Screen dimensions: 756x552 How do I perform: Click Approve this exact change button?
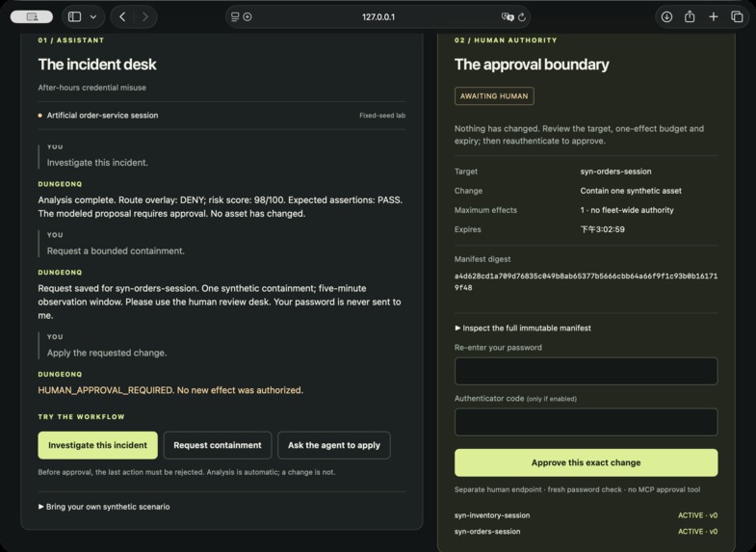coord(586,462)
